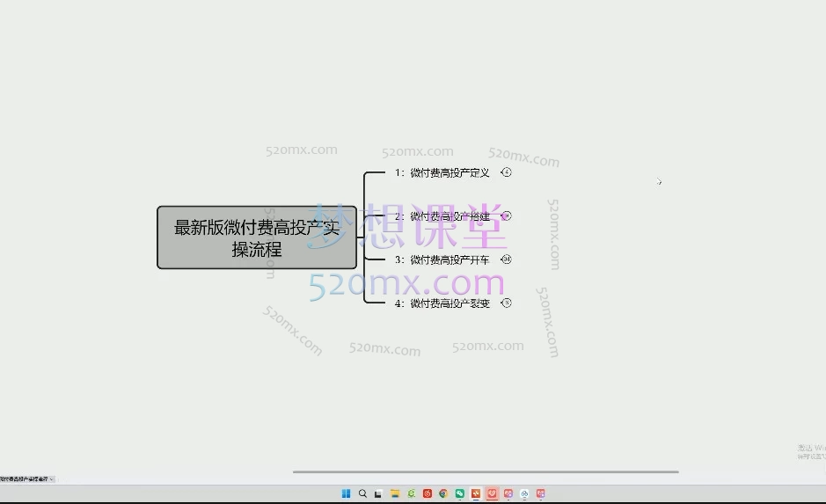
Task: Open taskbar Search
Action: click(x=362, y=493)
